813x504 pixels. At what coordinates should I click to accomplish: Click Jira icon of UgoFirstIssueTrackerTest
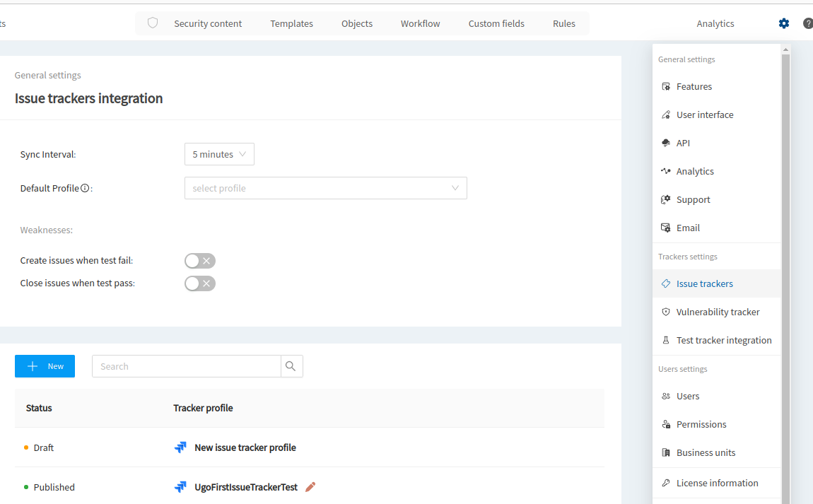tap(180, 487)
